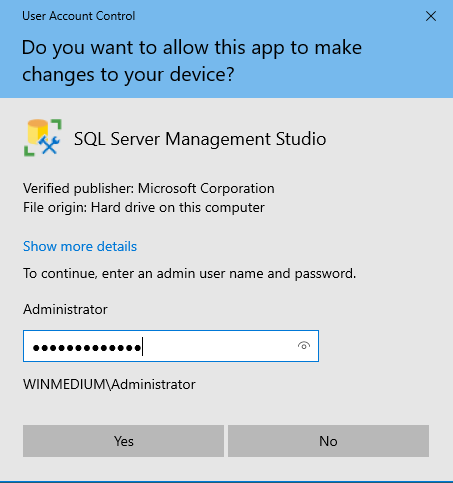Screen dimensions: 453x483
Task: Click the File origin Hard drive line
Action: click(144, 208)
